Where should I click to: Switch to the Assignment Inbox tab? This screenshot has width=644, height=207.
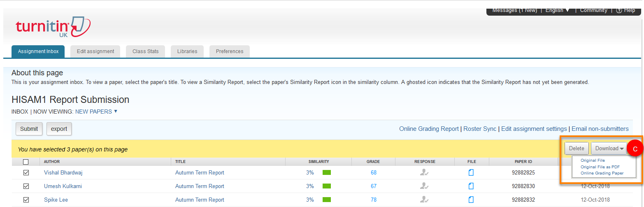[38, 51]
